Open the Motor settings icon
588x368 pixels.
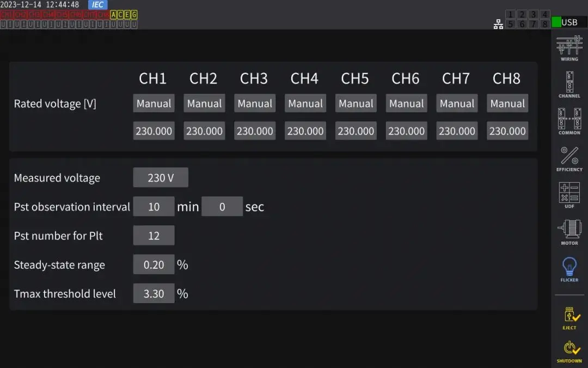tap(569, 231)
